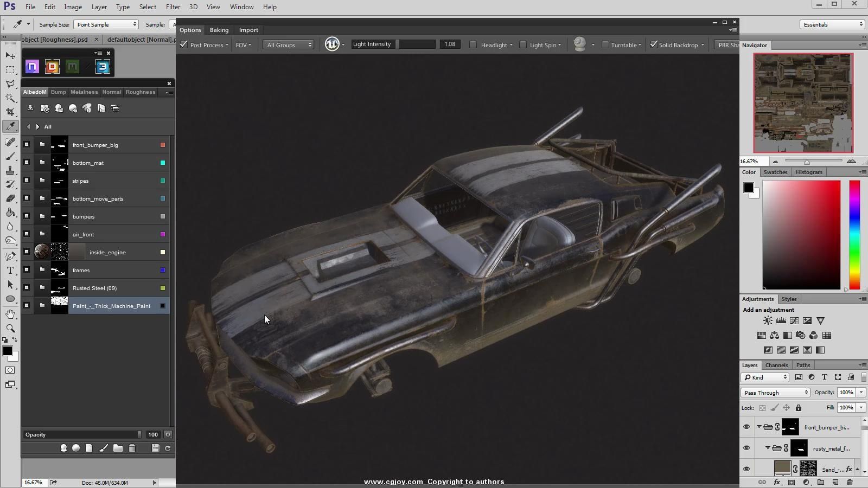This screenshot has height=488, width=868.
Task: Hide the rusty_metal_f group layer eye
Action: pos(746,448)
